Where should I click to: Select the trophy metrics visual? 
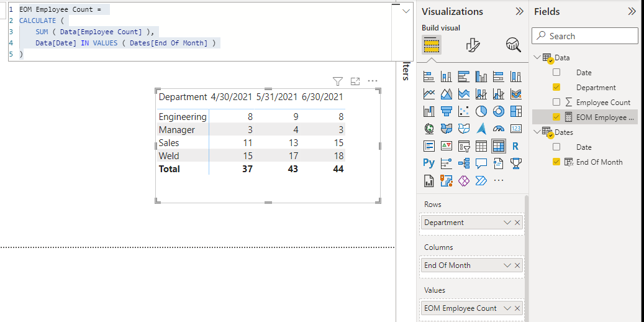516,163
